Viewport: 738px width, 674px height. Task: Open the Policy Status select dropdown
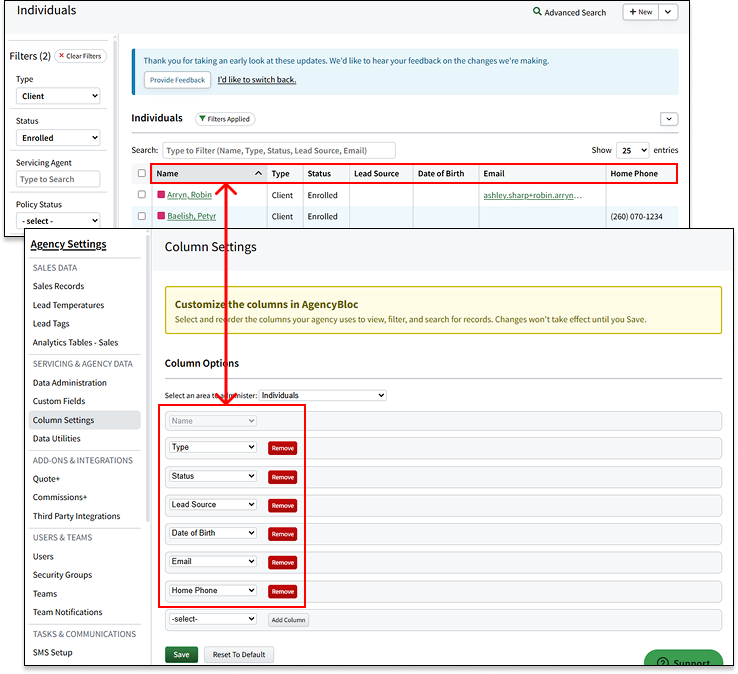click(x=58, y=221)
